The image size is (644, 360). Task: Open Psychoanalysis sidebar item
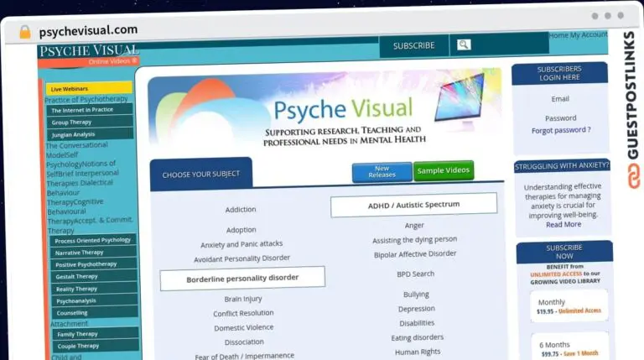[95, 300]
